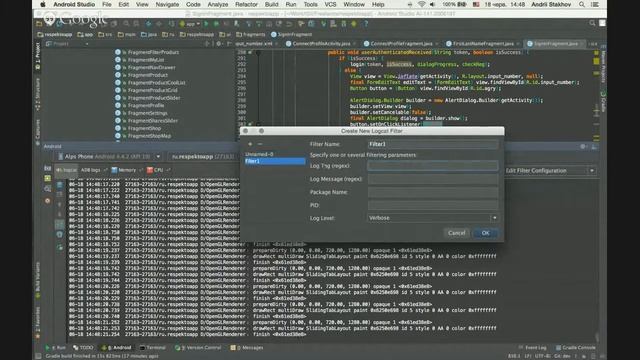Image resolution: width=640 pixels, height=360 pixels.
Task: Select Filter1 in the filter list
Action: [x=275, y=161]
